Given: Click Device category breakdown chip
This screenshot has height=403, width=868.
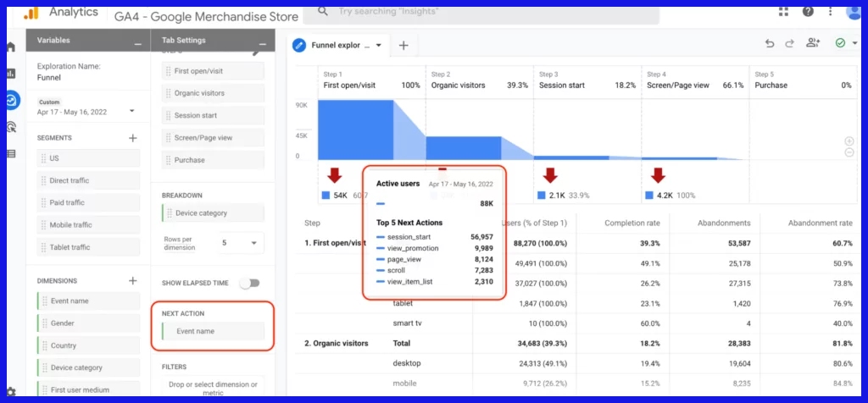Looking at the screenshot, I should click(213, 213).
